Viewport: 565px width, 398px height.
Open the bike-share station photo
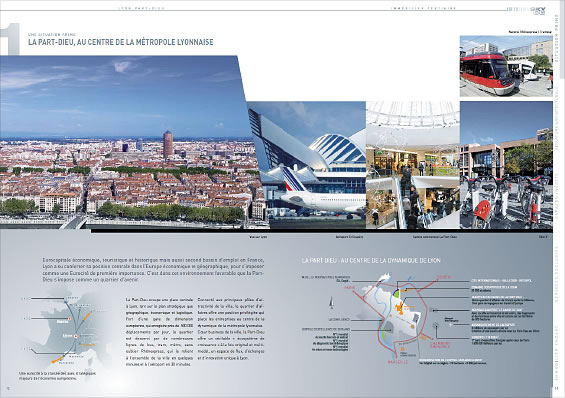point(506,165)
